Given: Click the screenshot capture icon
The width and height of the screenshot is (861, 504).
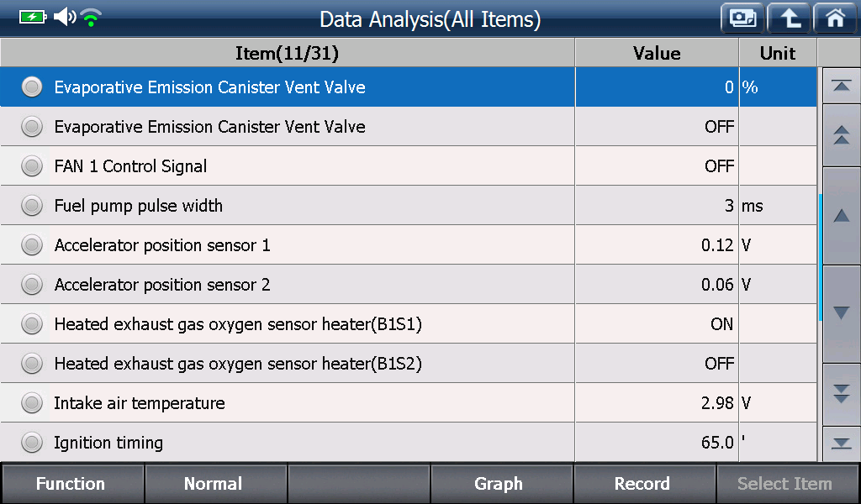Looking at the screenshot, I should (x=742, y=18).
